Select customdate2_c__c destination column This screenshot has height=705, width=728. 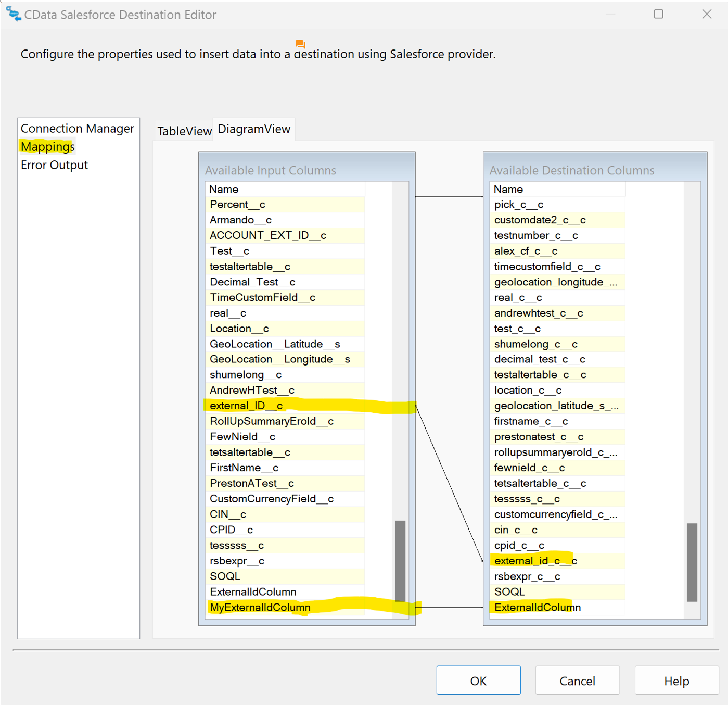coord(540,220)
